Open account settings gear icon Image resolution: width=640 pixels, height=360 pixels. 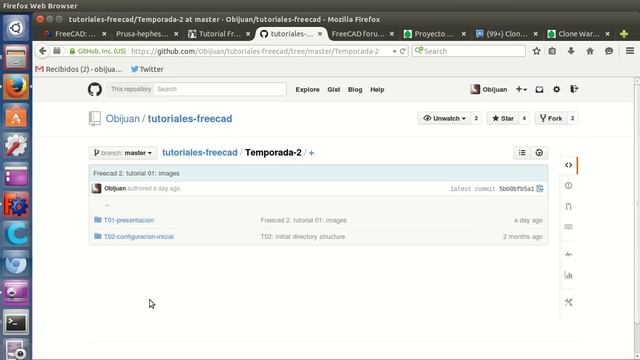coord(556,89)
